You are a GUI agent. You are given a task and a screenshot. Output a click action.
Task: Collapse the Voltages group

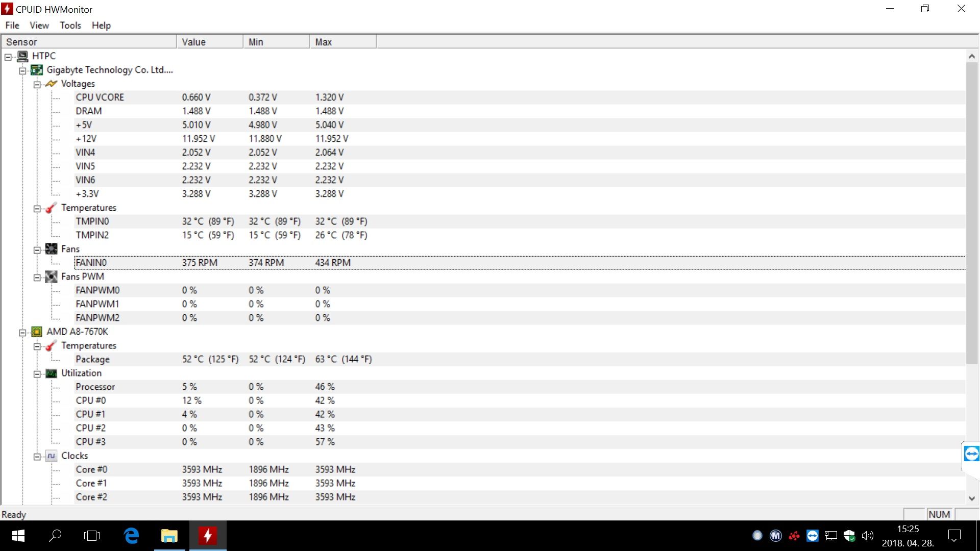coord(37,85)
